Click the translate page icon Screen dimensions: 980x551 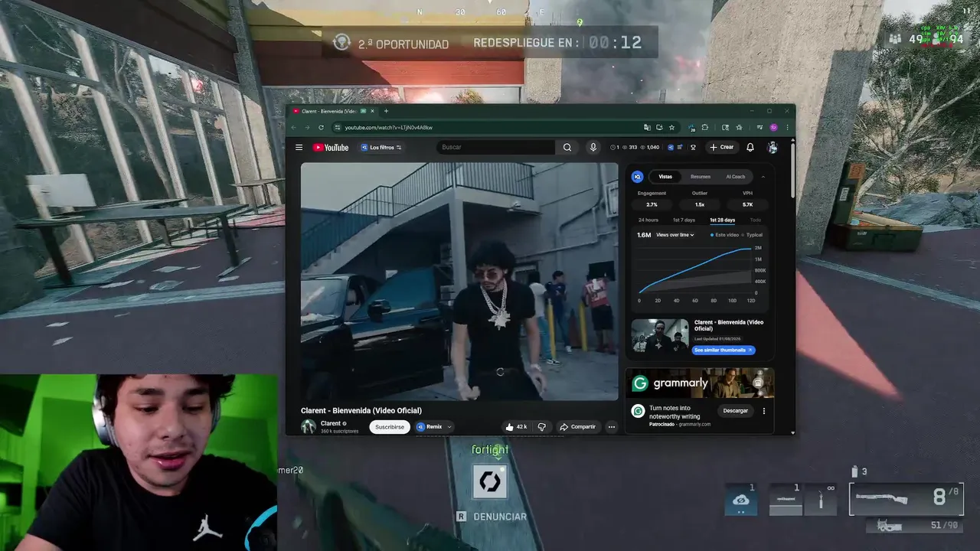click(x=647, y=128)
